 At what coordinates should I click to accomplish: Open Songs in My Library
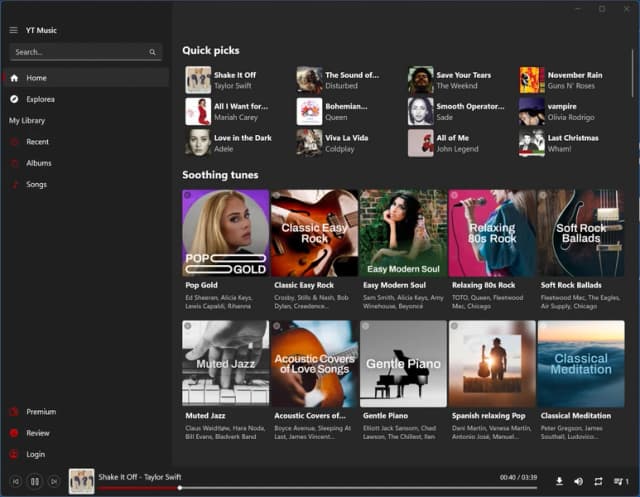click(85, 184)
